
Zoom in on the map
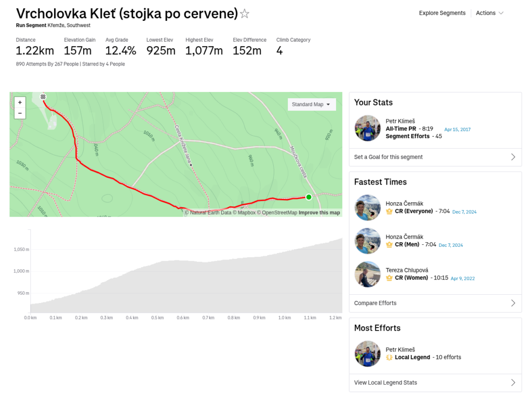(x=20, y=102)
